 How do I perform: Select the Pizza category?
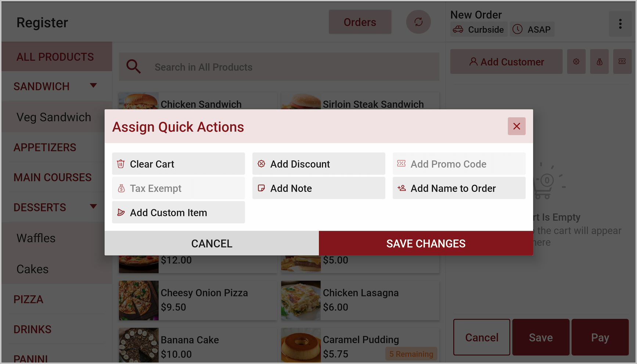click(x=29, y=299)
